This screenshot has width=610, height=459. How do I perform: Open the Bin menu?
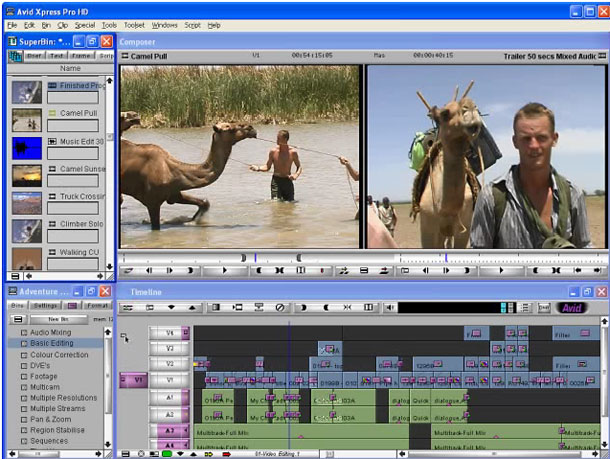pyautogui.click(x=46, y=25)
